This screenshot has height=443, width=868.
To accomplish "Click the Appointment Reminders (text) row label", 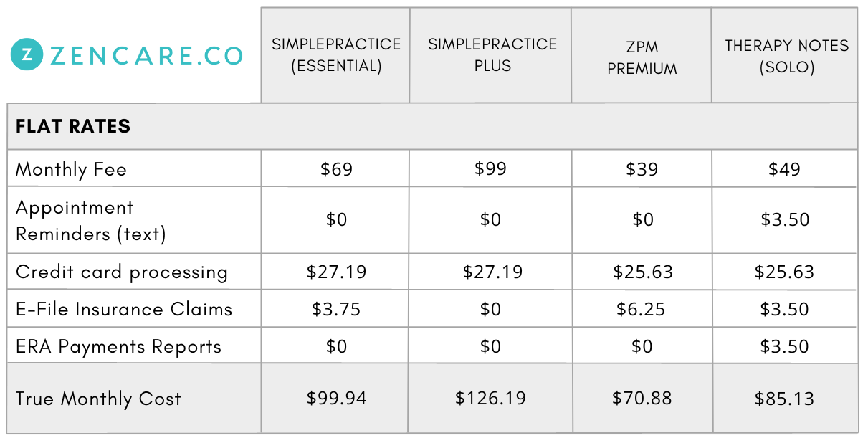I will coord(91,220).
